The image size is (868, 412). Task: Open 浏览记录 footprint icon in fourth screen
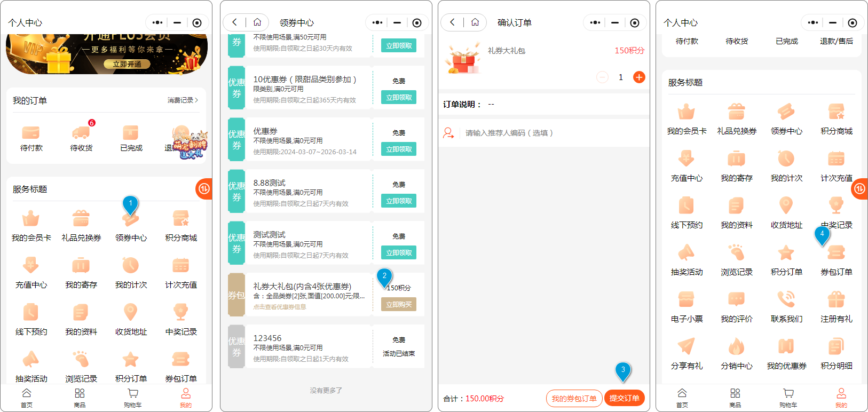click(737, 252)
